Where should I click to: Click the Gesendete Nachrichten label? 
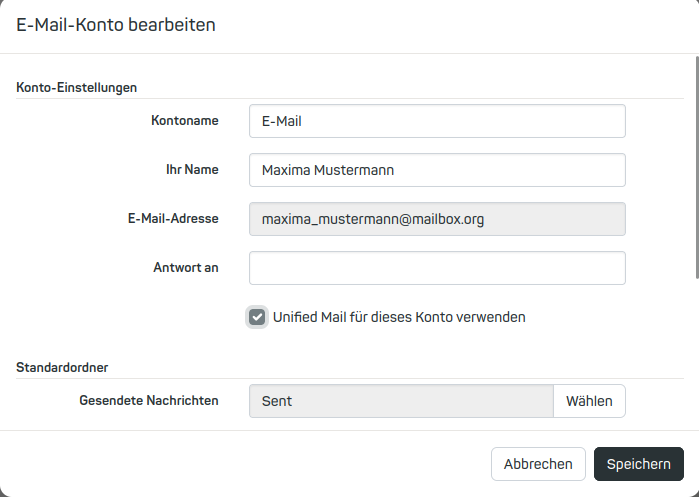coord(149,400)
